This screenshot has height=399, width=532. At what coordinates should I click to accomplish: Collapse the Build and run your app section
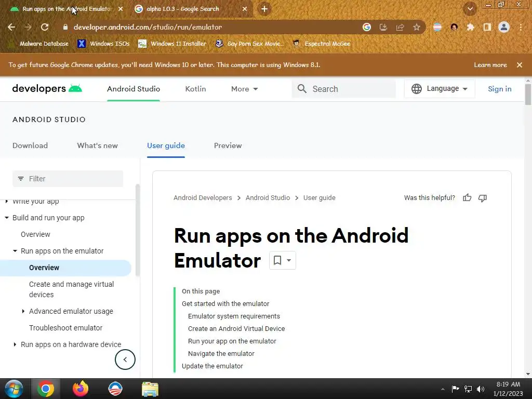coord(6,218)
